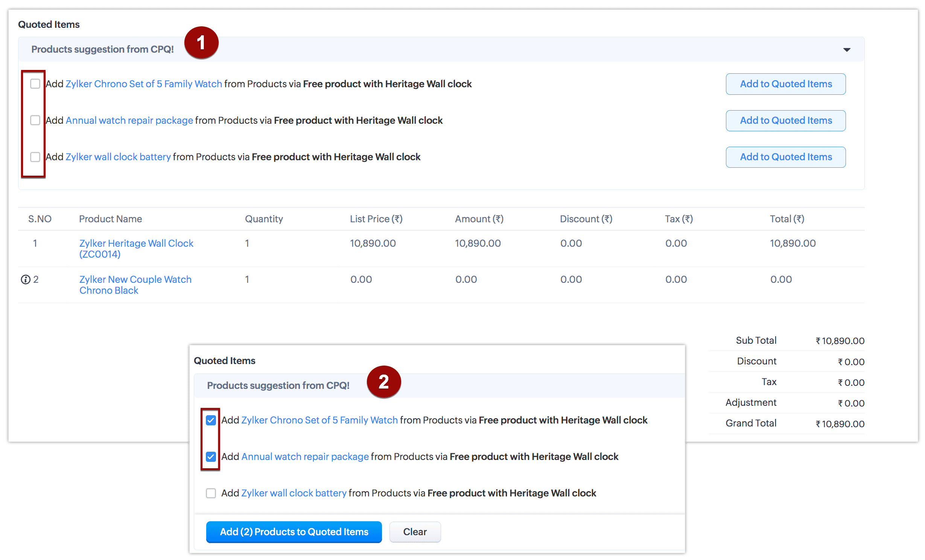
Task: Click the Quantity column header
Action: [x=264, y=219]
